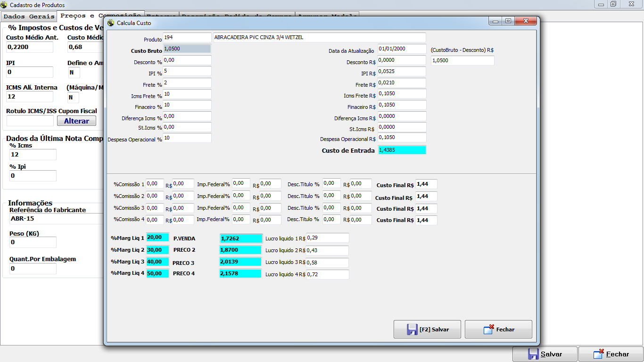644x362 pixels.
Task: Click the Finaceiro % field
Action: pyautogui.click(x=187, y=105)
